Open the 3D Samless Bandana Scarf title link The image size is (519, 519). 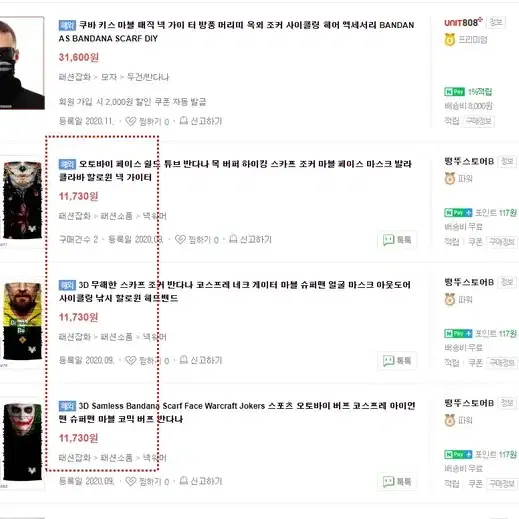point(237,412)
